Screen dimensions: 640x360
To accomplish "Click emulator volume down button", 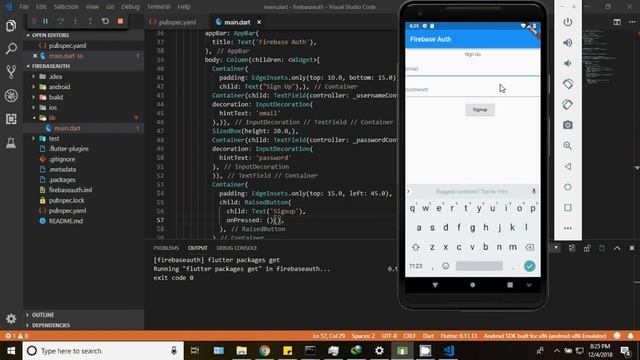I will point(567,63).
